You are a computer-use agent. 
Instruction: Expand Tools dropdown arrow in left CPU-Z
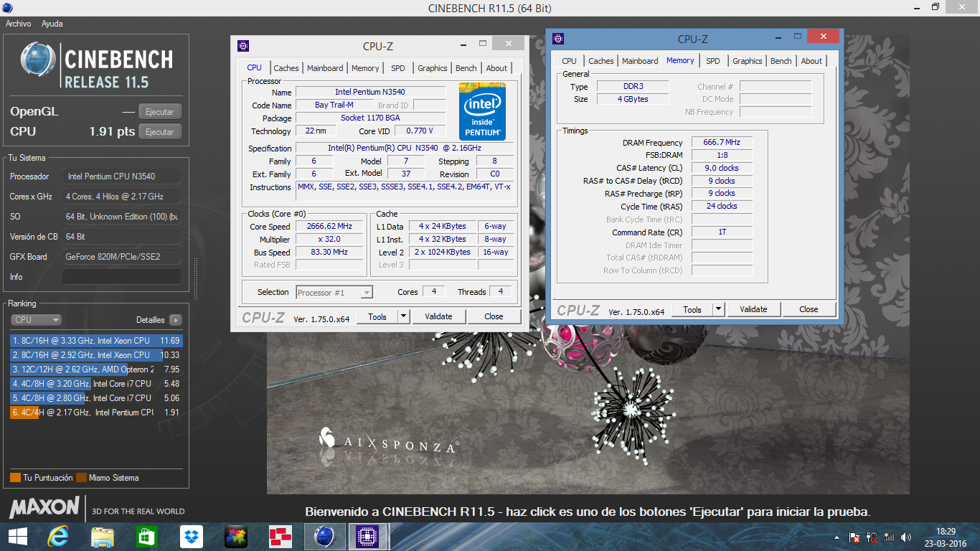[x=403, y=316]
